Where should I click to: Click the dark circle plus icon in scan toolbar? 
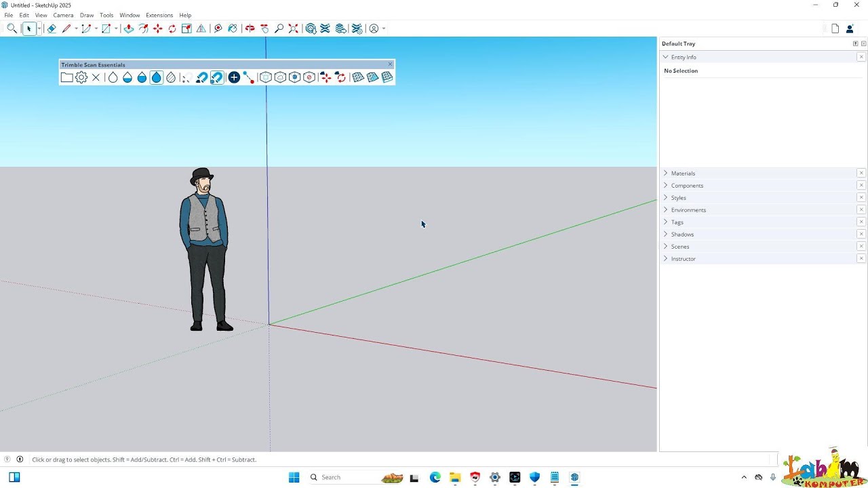[234, 77]
